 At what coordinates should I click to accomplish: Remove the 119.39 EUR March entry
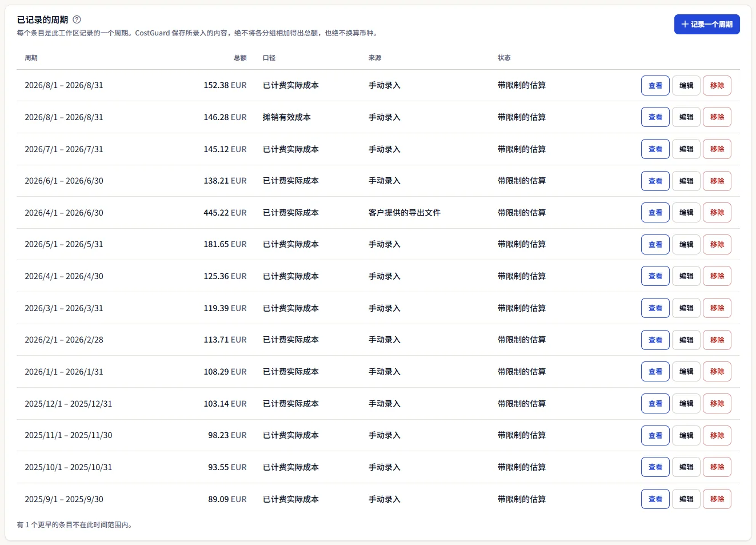click(717, 308)
